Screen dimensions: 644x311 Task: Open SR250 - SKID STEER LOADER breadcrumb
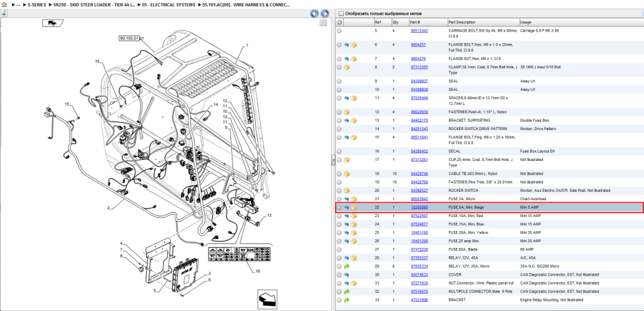pos(93,5)
